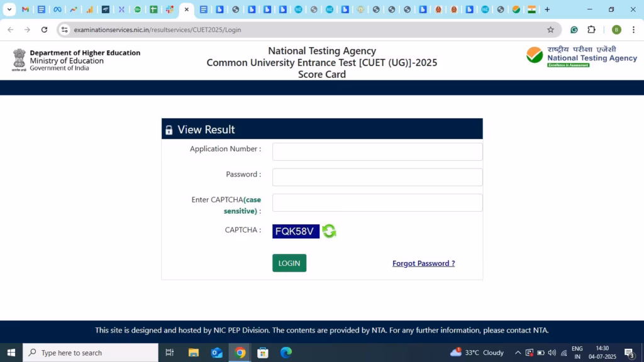Click the Score Card title text
Screen dimensions: 644x362
[x=322, y=74]
